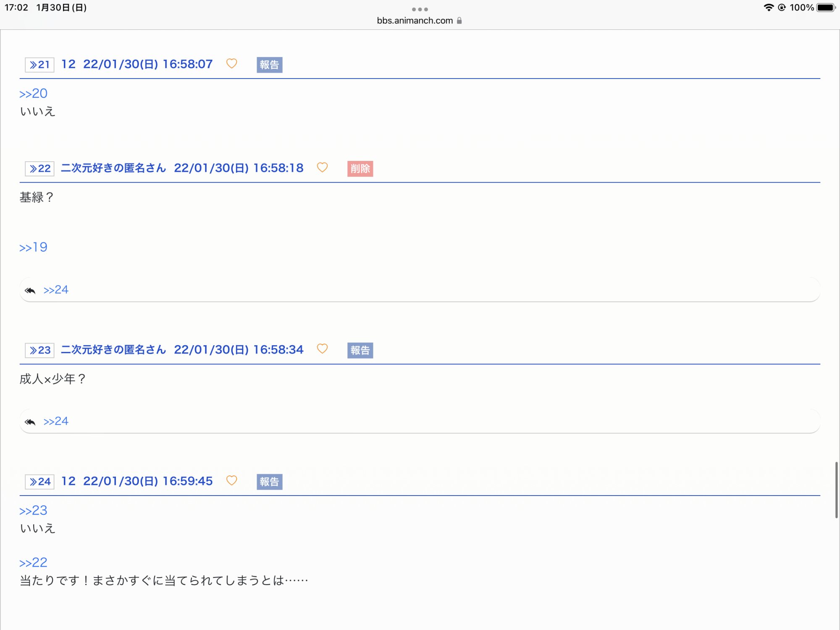Favorite post 23 using heart icon

click(322, 349)
